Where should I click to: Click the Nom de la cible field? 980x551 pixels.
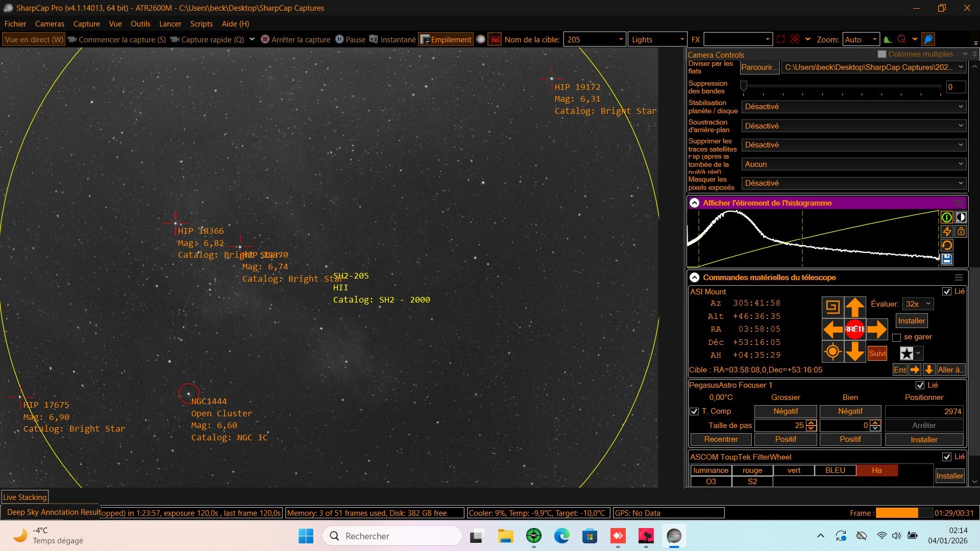point(595,39)
